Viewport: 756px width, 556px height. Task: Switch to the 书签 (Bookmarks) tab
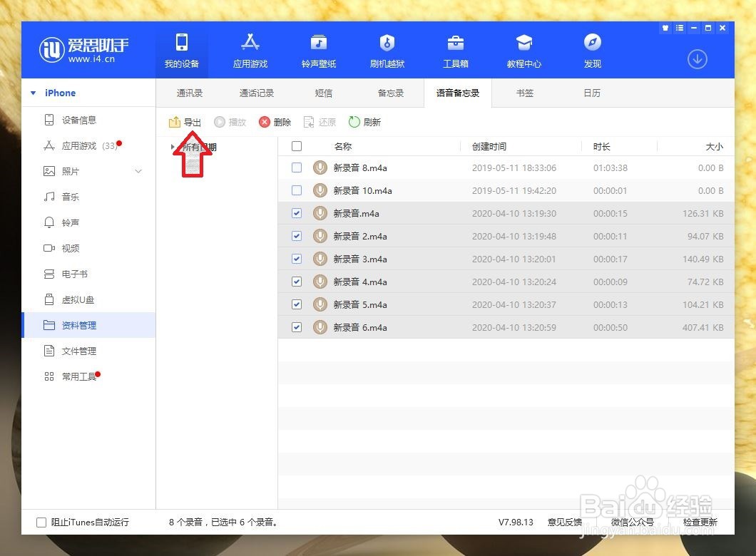point(524,93)
